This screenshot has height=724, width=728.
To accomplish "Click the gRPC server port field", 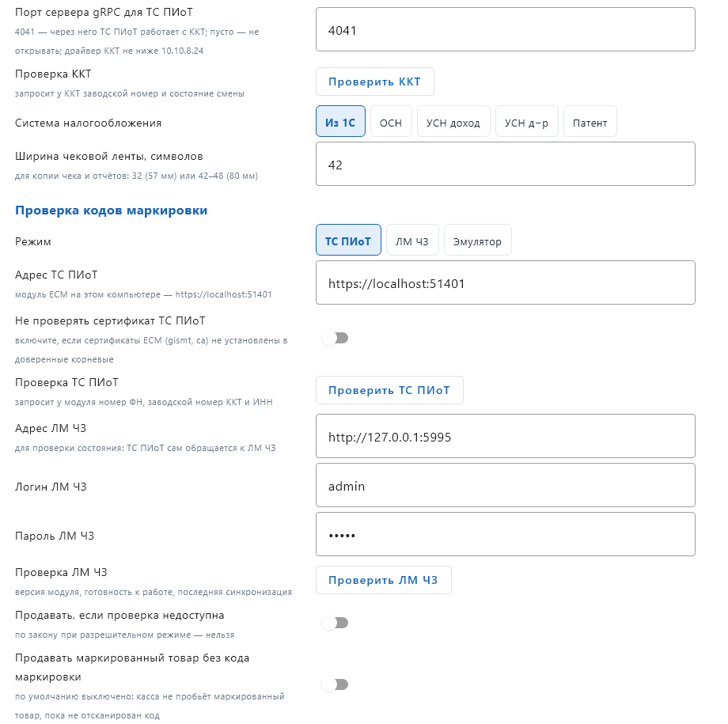I will tap(505, 29).
